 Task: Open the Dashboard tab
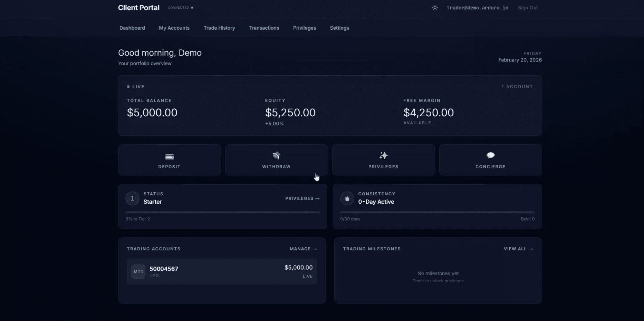click(132, 28)
